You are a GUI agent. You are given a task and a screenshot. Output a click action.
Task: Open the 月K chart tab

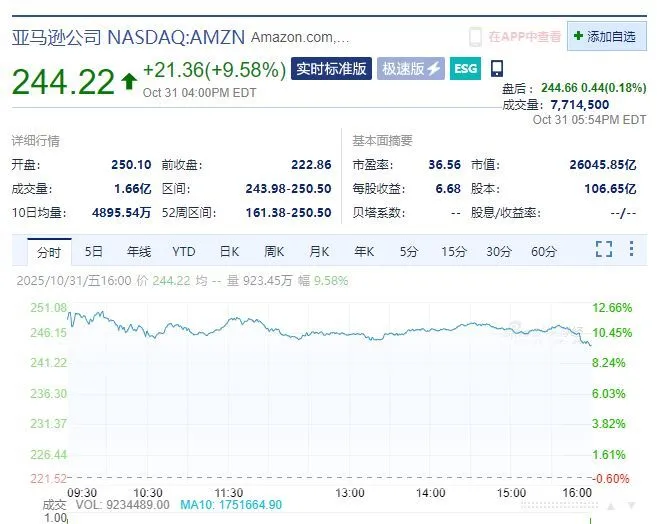[319, 251]
